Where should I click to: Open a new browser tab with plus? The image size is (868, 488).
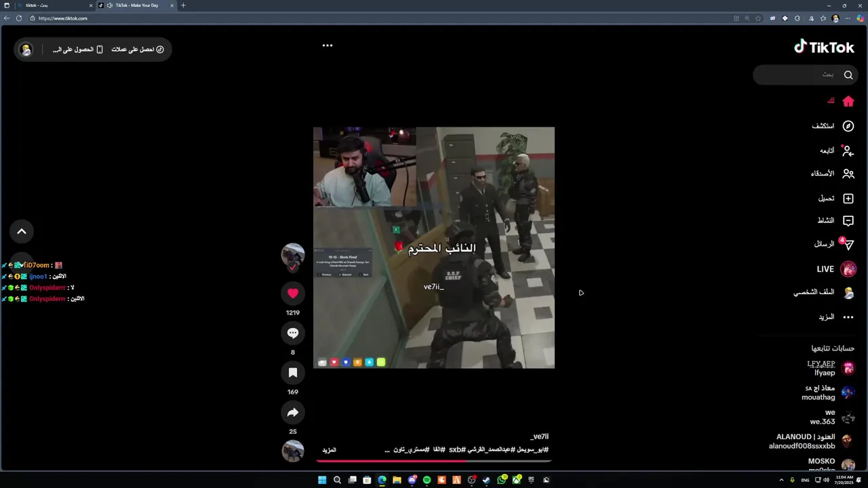tap(183, 5)
